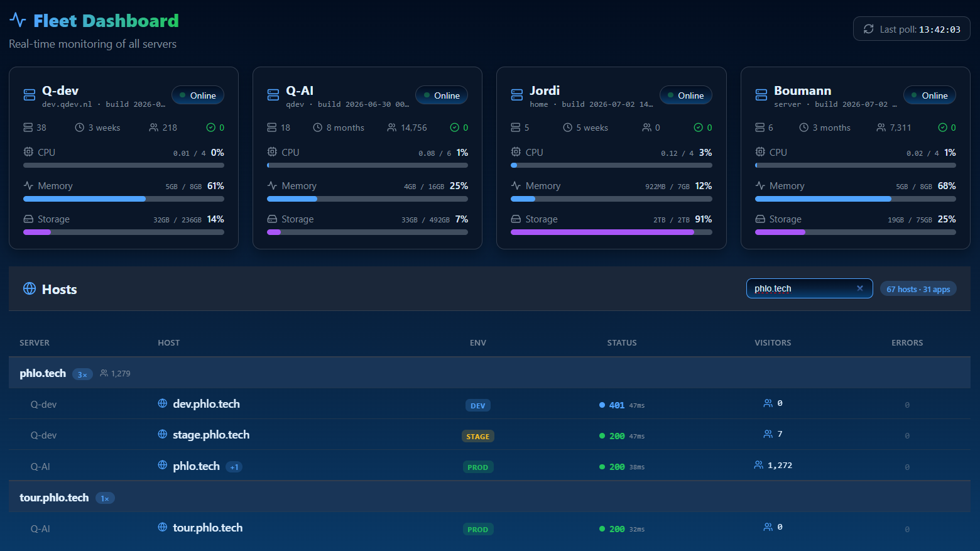This screenshot has height=551, width=980.
Task: Click the globe icon beside dev.phlo.tech
Action: pos(163,403)
